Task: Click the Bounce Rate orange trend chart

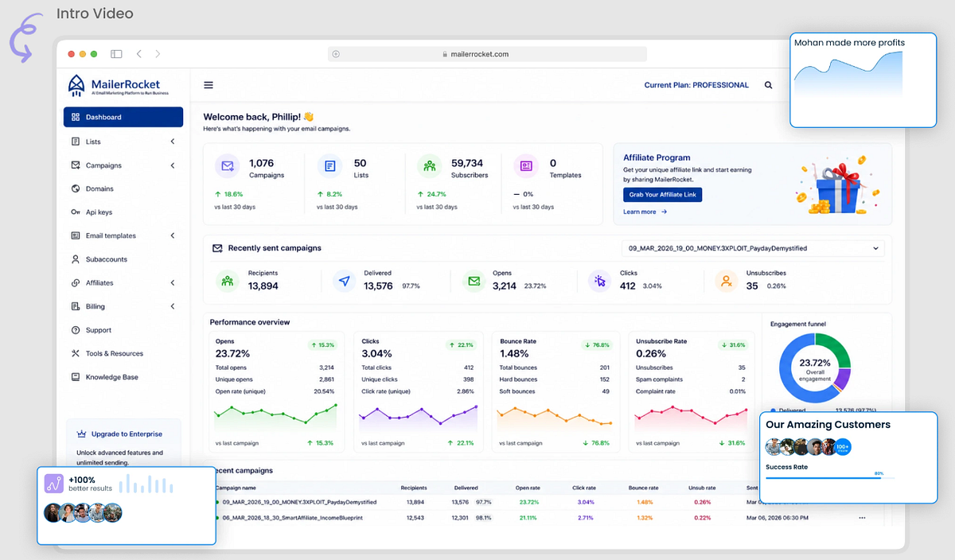Action: [555, 417]
